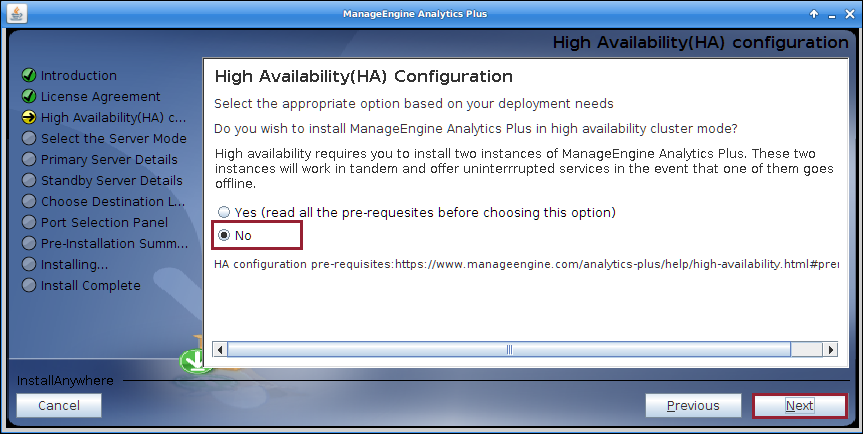This screenshot has height=434, width=863.
Task: Click the Primary Server Details step label
Action: (x=110, y=159)
